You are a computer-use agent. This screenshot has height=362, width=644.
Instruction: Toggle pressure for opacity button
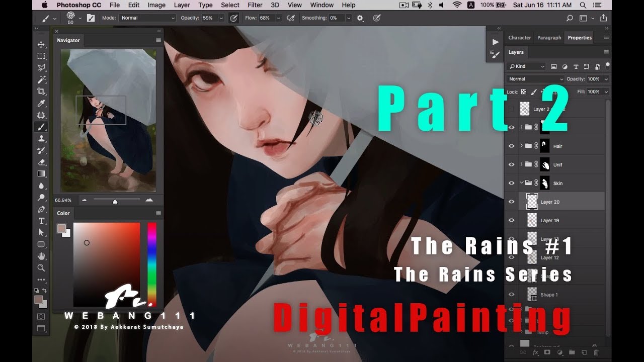pos(233,18)
